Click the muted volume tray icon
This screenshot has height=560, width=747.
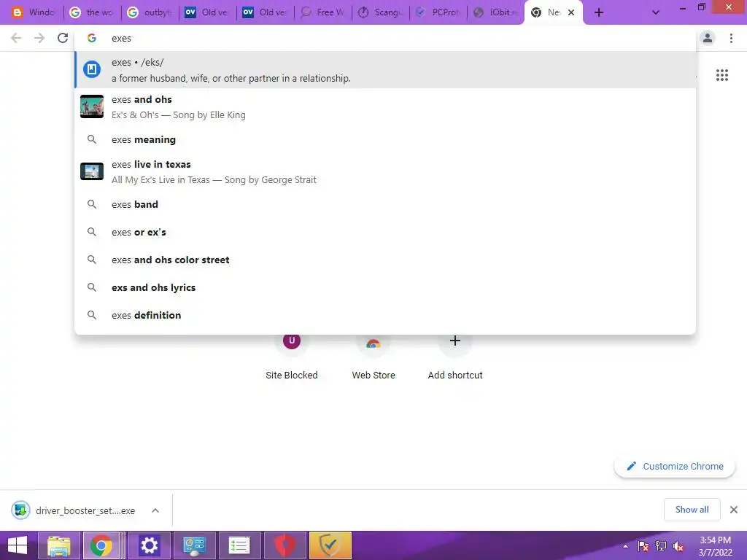pyautogui.click(x=678, y=546)
